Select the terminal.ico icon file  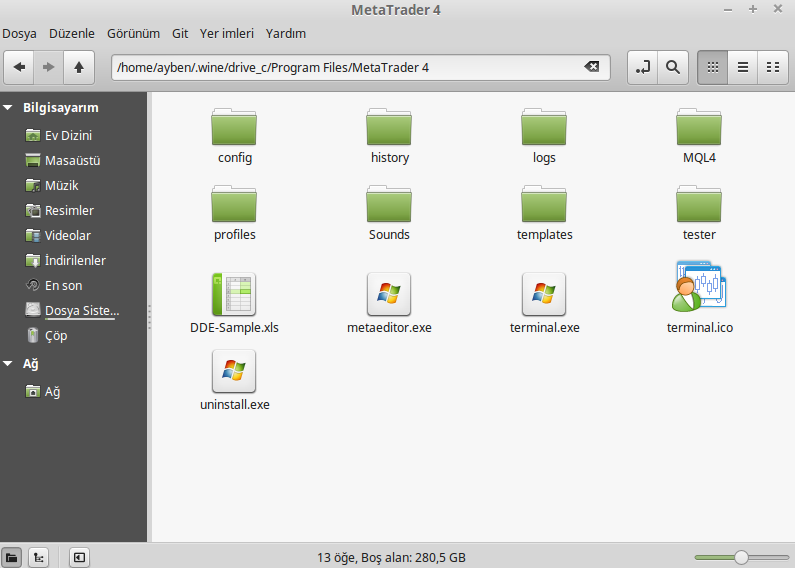(700, 298)
